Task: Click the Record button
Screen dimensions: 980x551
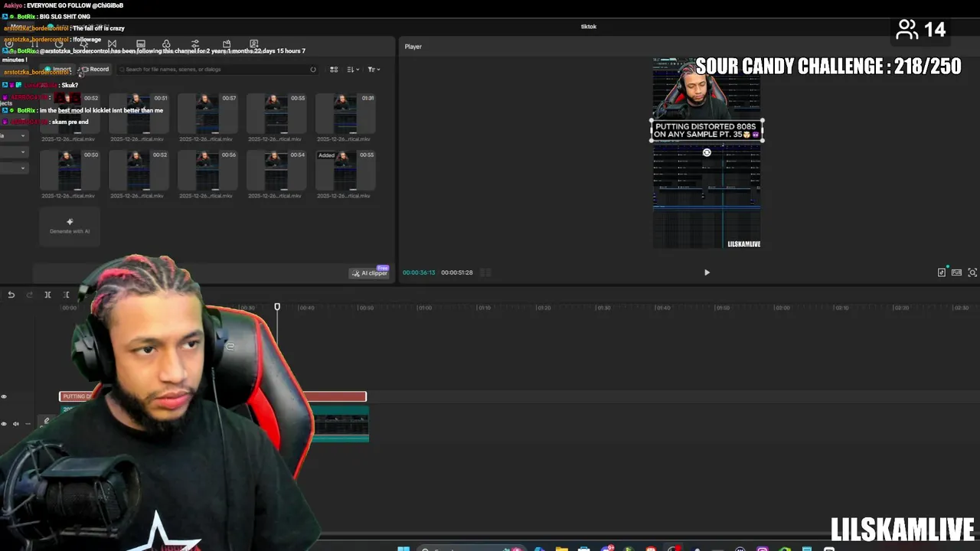Action: coord(96,69)
